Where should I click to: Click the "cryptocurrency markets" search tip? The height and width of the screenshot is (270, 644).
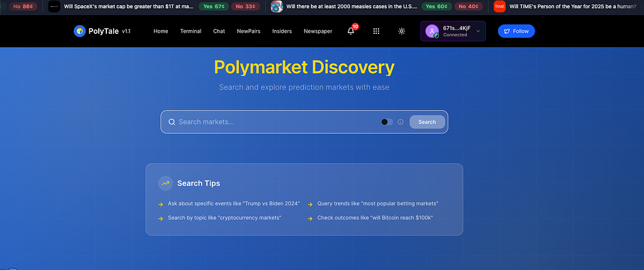pos(225,217)
